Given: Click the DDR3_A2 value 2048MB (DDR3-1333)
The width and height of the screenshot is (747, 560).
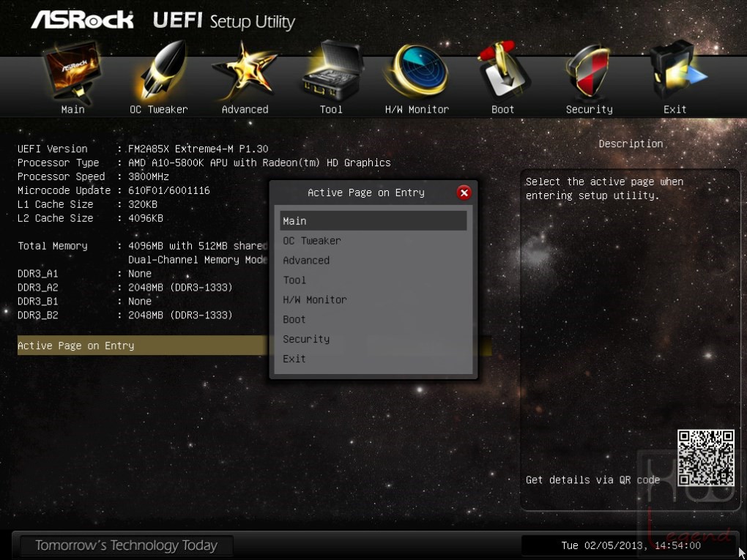Looking at the screenshot, I should pos(181,287).
